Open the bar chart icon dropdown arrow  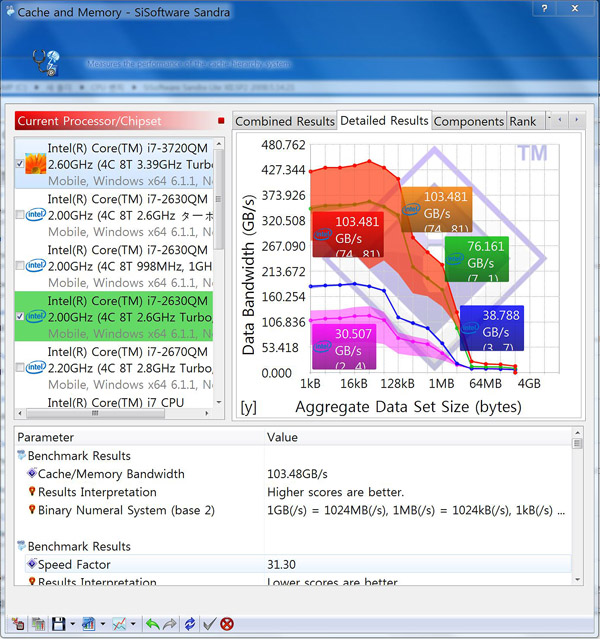[103, 624]
